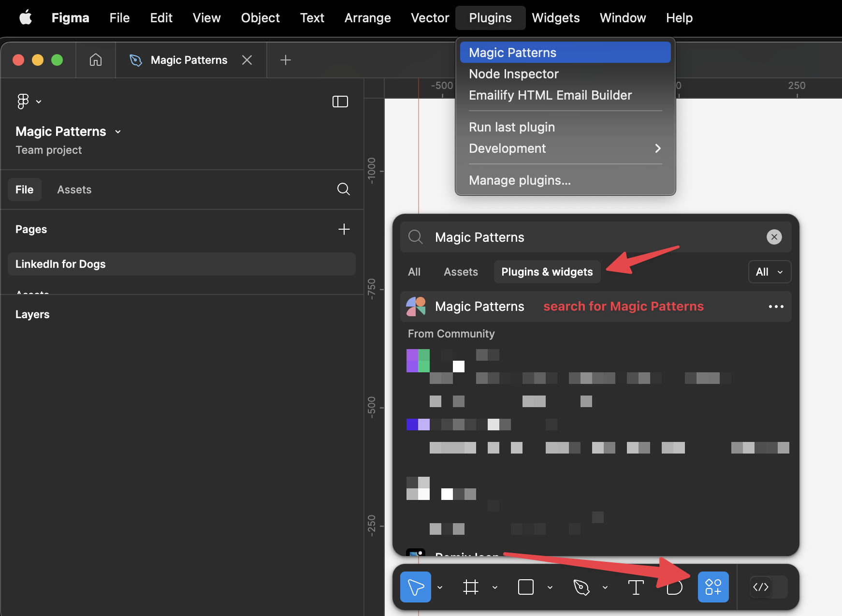Click the Layers section header
The width and height of the screenshot is (842, 616).
coord(32,314)
